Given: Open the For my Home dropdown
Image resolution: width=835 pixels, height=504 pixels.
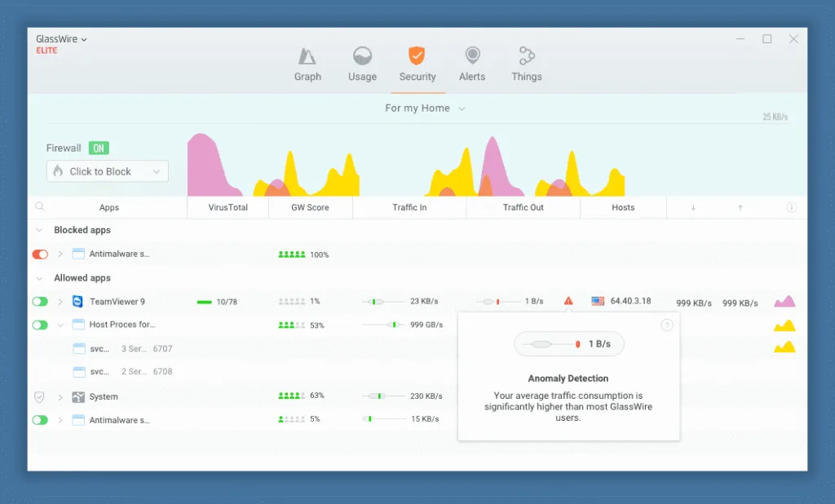Looking at the screenshot, I should click(425, 108).
